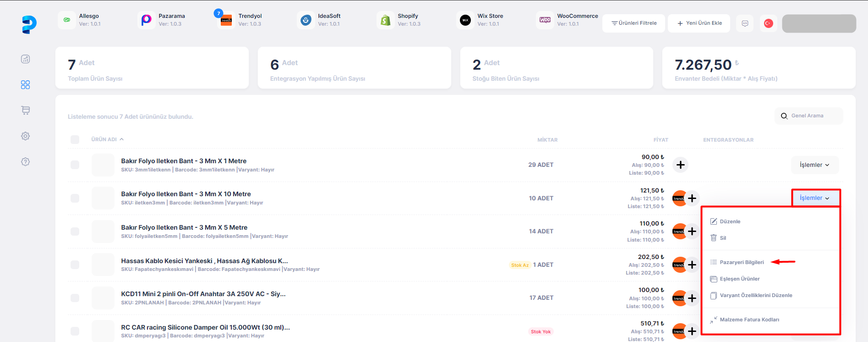Viewport: 868px width, 342px height.
Task: Click the Trendyol integration icon
Action: (x=226, y=20)
